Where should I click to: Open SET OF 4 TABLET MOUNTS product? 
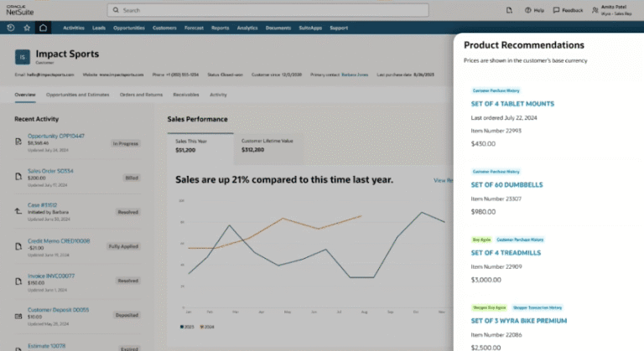[512, 104]
